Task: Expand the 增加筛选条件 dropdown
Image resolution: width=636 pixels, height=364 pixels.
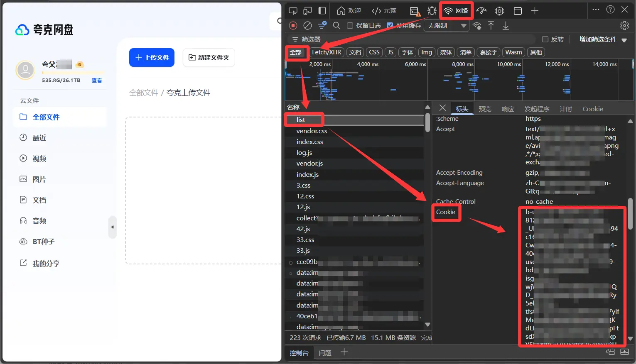Action: (603, 39)
